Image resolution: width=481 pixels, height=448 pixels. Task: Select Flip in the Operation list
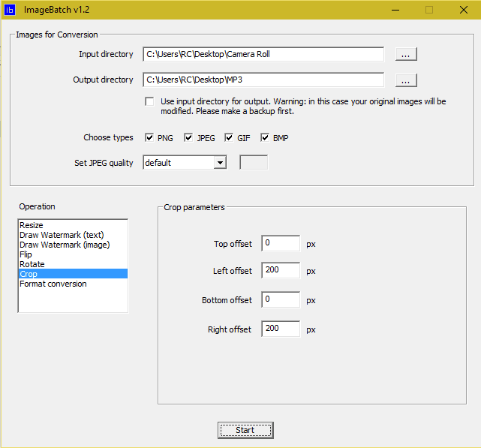tap(73, 254)
